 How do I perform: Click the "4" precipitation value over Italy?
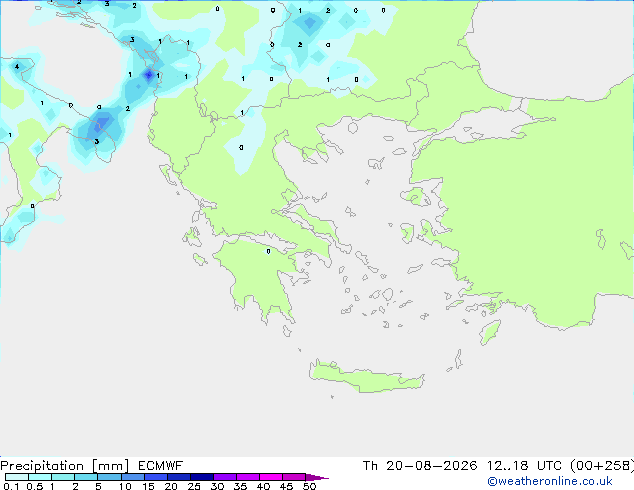pos(17,67)
